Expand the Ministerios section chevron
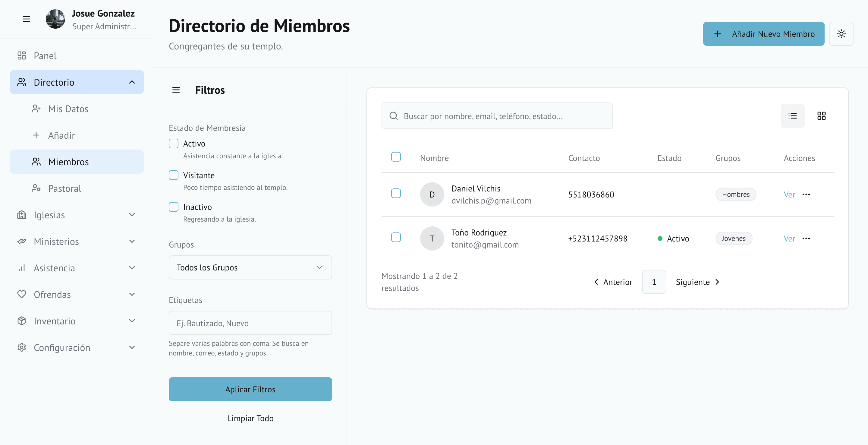Image resolution: width=868 pixels, height=445 pixels. [132, 241]
